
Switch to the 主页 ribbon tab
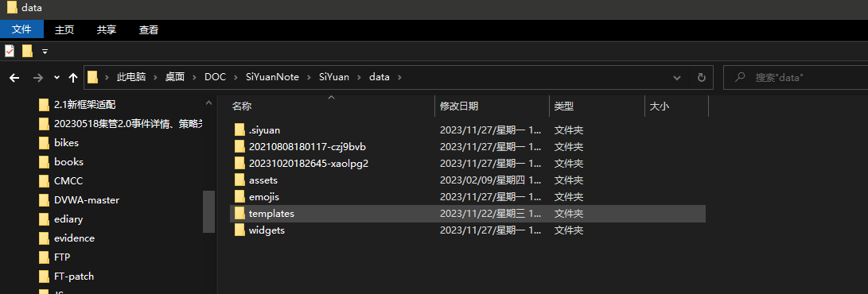coord(64,30)
